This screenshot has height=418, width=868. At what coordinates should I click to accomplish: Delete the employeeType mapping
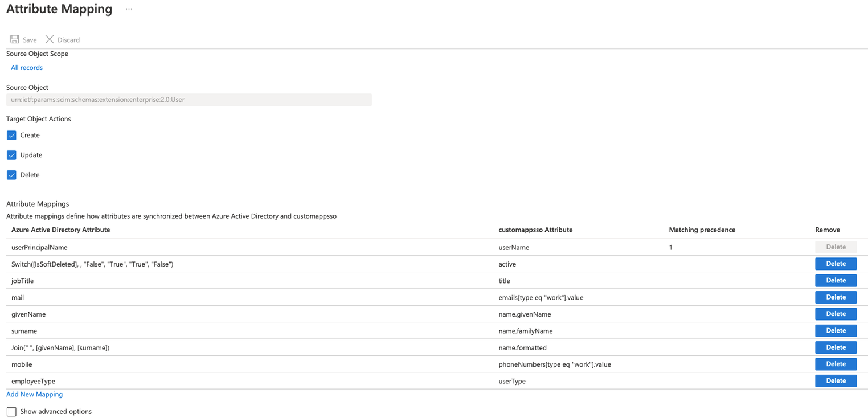click(836, 380)
